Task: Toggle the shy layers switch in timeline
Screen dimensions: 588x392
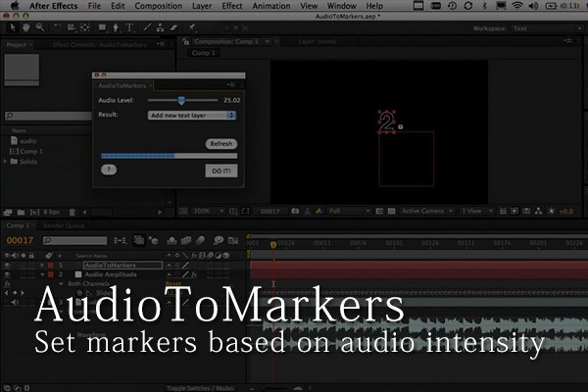Action: click(171, 240)
